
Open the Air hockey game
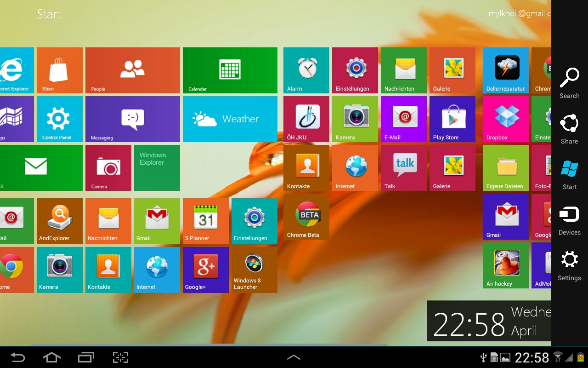tap(505, 265)
